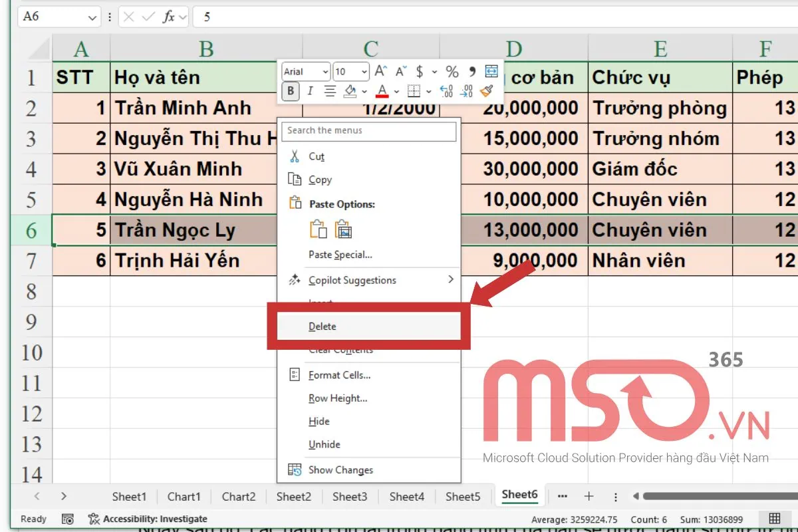Switch to the Chart1 sheet tab
This screenshot has width=798, height=532.
tap(184, 496)
